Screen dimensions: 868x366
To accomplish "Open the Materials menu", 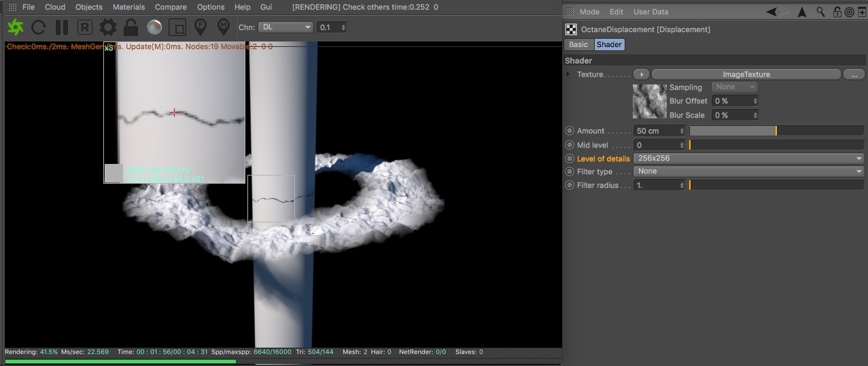I will 128,7.
